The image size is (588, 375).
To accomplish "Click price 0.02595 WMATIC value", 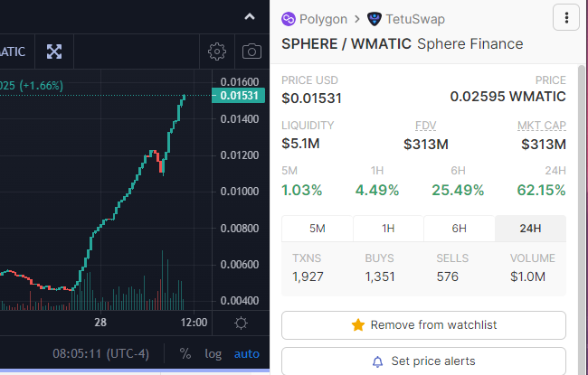I will coord(507,97).
